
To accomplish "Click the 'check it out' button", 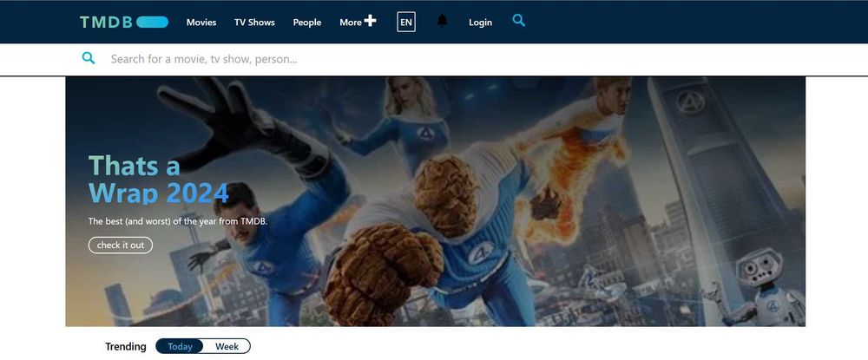I will click(121, 245).
